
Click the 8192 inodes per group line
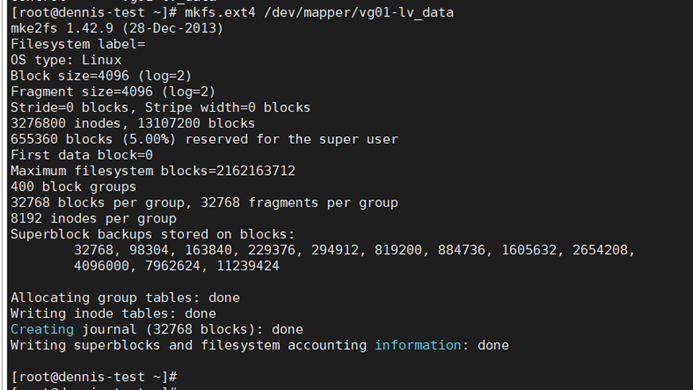(94, 218)
